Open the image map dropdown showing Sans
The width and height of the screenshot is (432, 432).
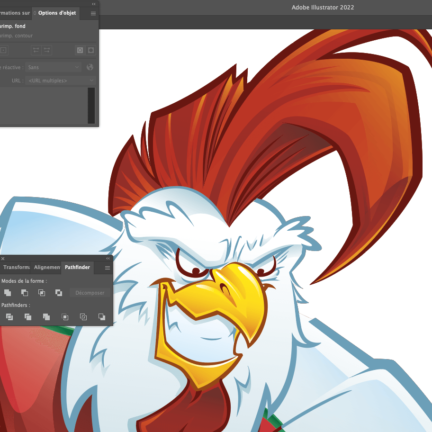coord(53,67)
